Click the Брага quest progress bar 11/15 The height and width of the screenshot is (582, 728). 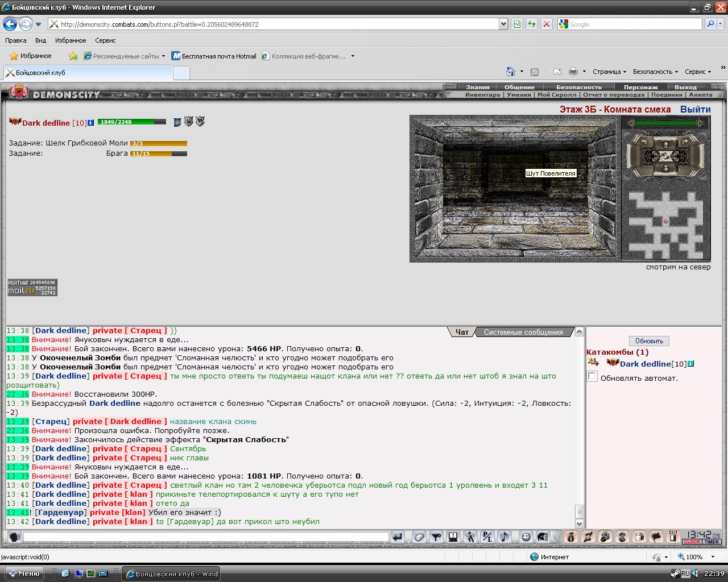pos(158,153)
